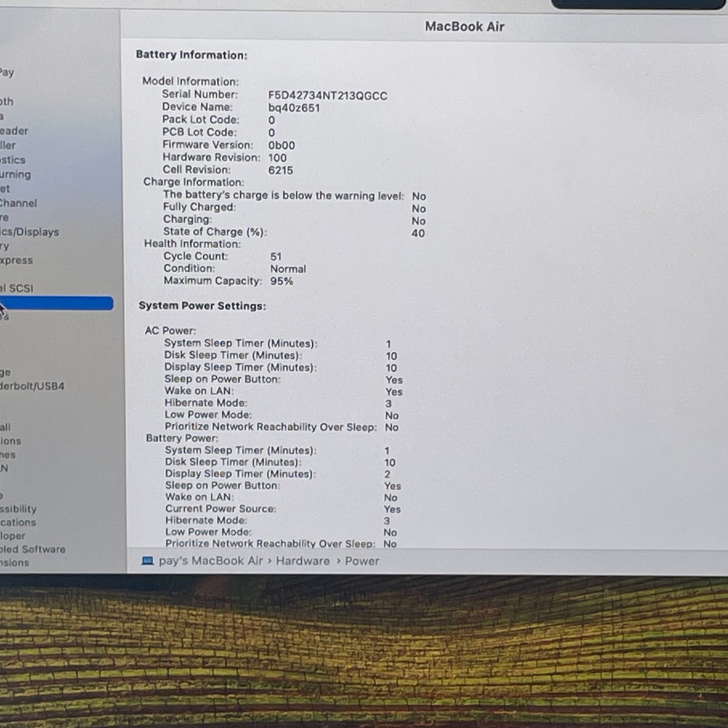
Task: Click the Condition value Normal
Action: pos(288,269)
